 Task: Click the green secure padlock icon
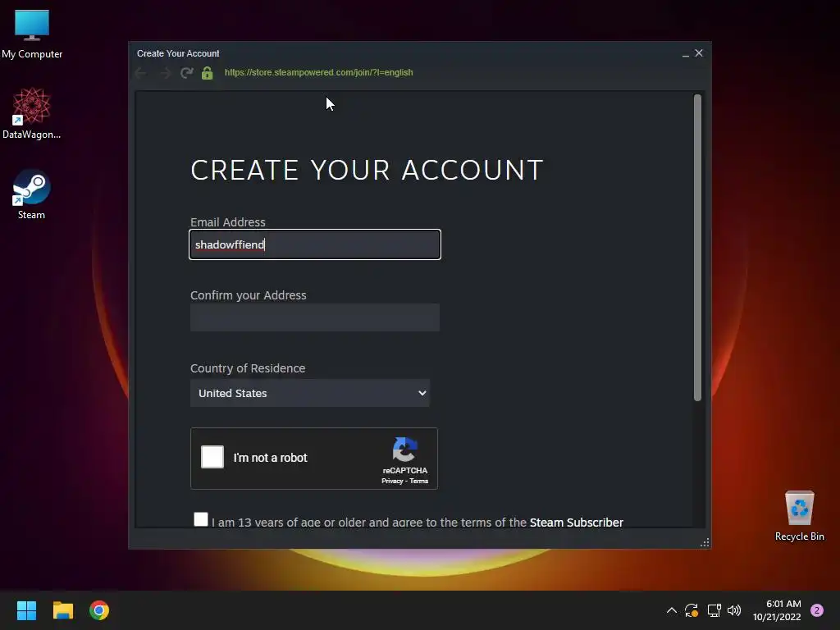coord(208,72)
